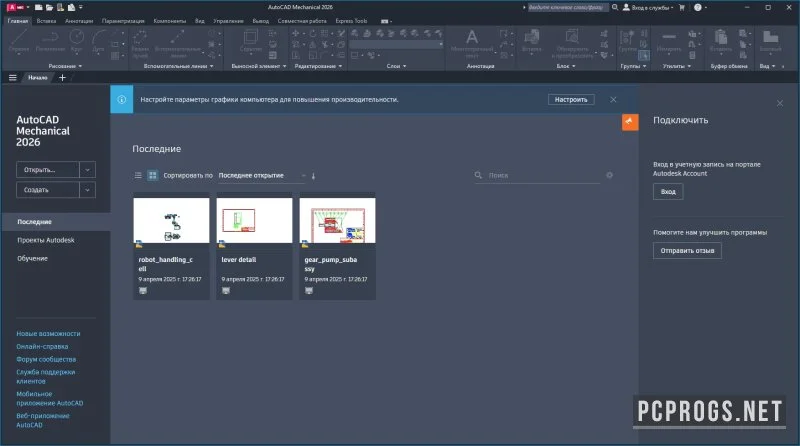Image resolution: width=800 pixels, height=446 pixels.
Task: Select the Отрезок line tool
Action: point(19,41)
